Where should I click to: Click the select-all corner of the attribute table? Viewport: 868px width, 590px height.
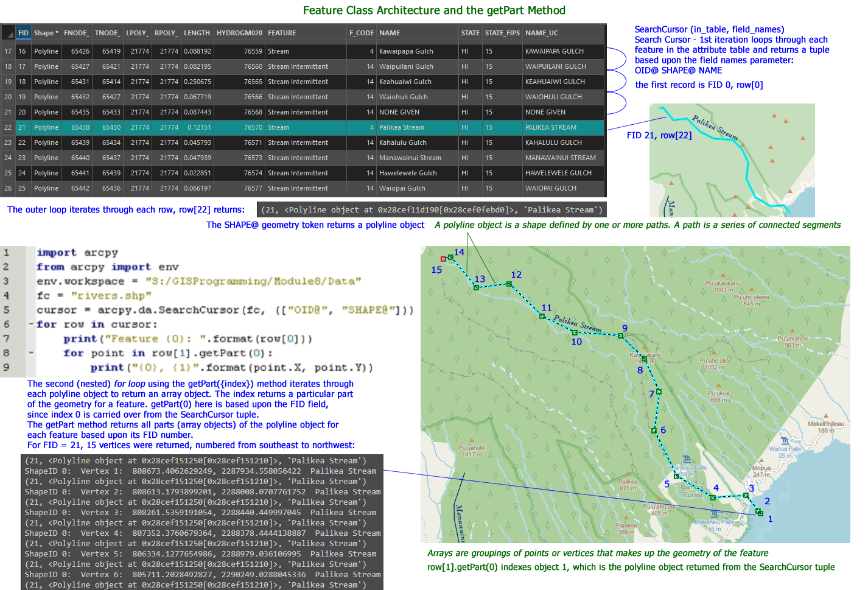pos(8,33)
